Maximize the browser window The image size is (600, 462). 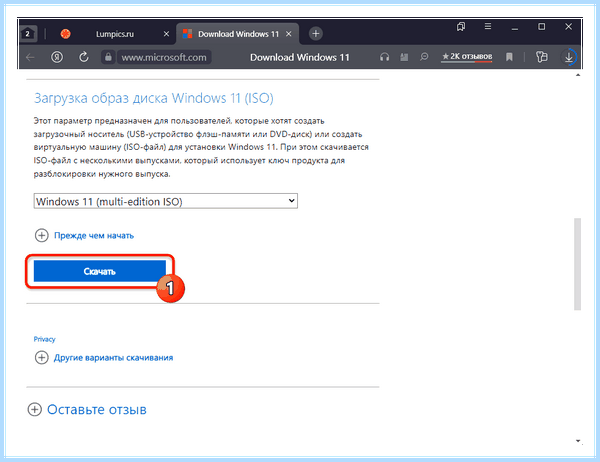click(x=541, y=26)
